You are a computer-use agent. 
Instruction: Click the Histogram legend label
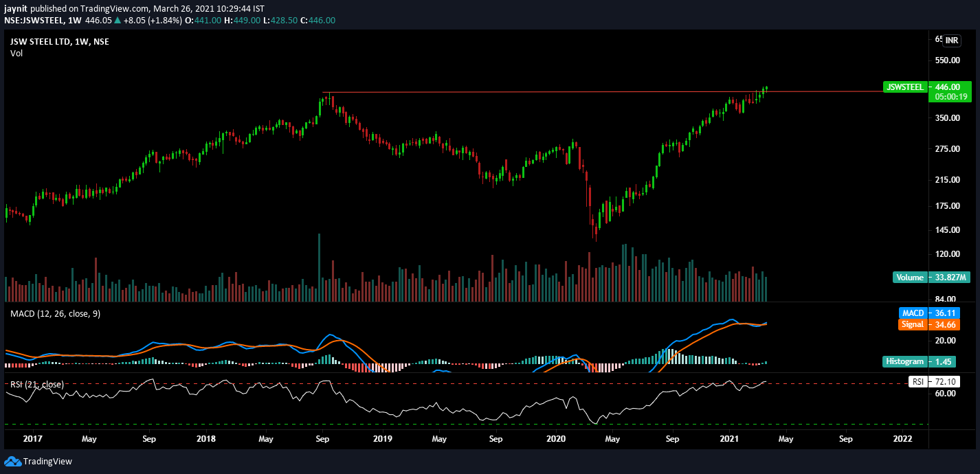coord(905,361)
